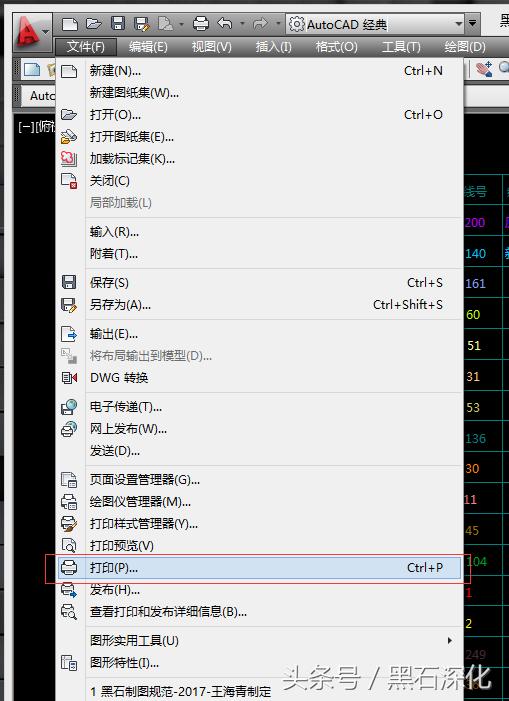509x701 pixels.
Task: Click the viewport [-] control label
Action: click(x=25, y=127)
